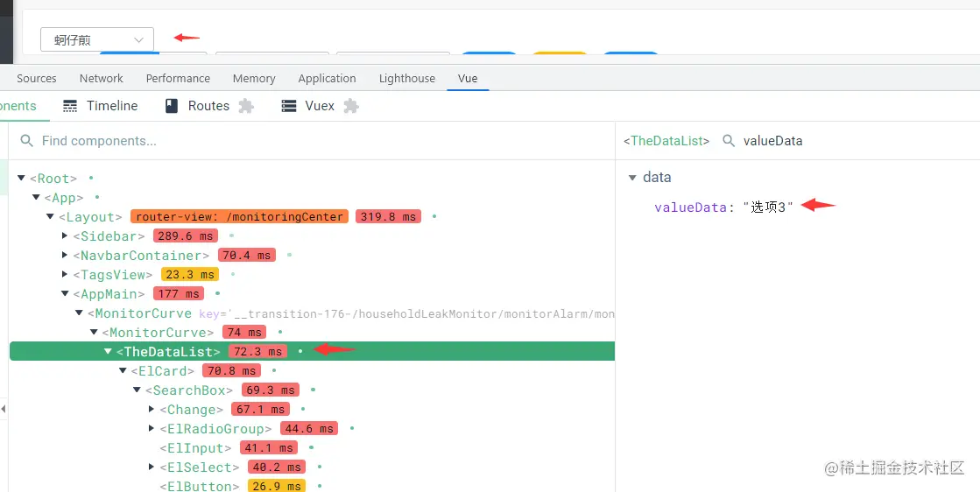The height and width of the screenshot is (492, 980).
Task: Open the 蚵仔煎 select dropdown
Action: [97, 40]
